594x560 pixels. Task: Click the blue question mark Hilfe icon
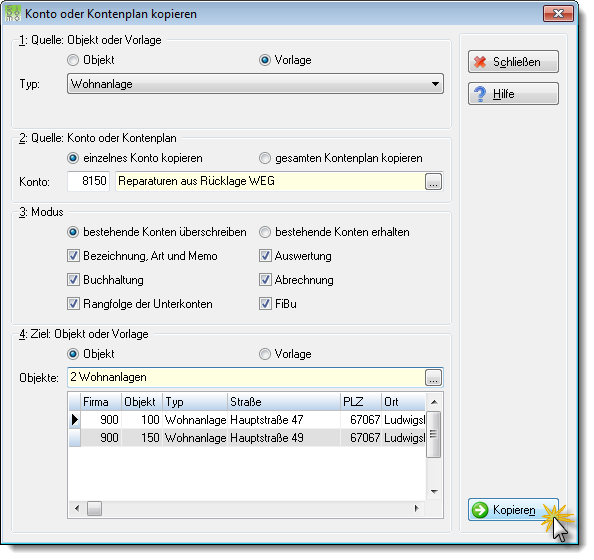pos(480,94)
